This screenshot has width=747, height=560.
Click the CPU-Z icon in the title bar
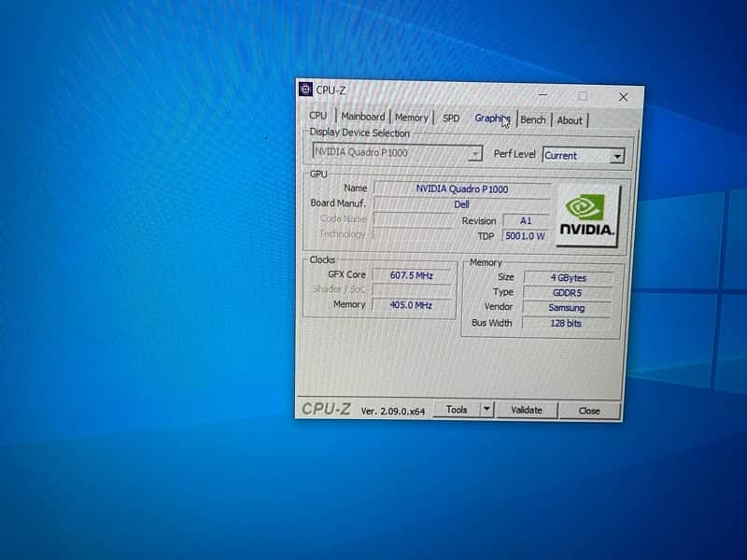pyautogui.click(x=305, y=90)
